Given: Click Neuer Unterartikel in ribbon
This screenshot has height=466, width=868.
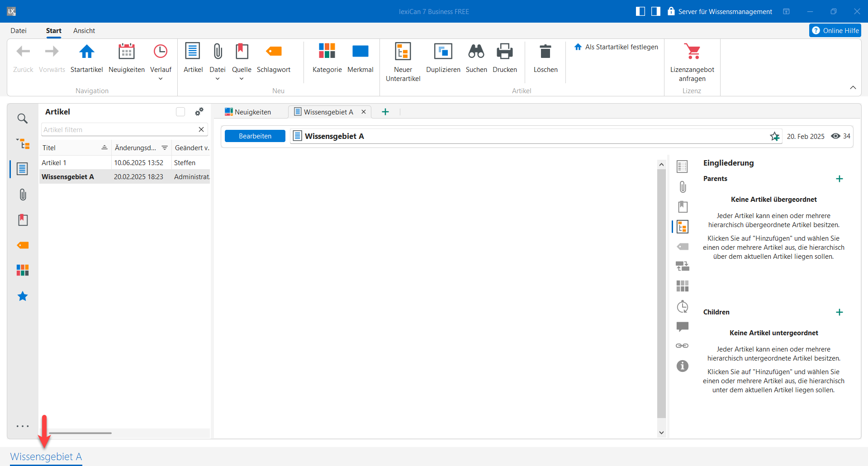Looking at the screenshot, I should (x=403, y=52).
